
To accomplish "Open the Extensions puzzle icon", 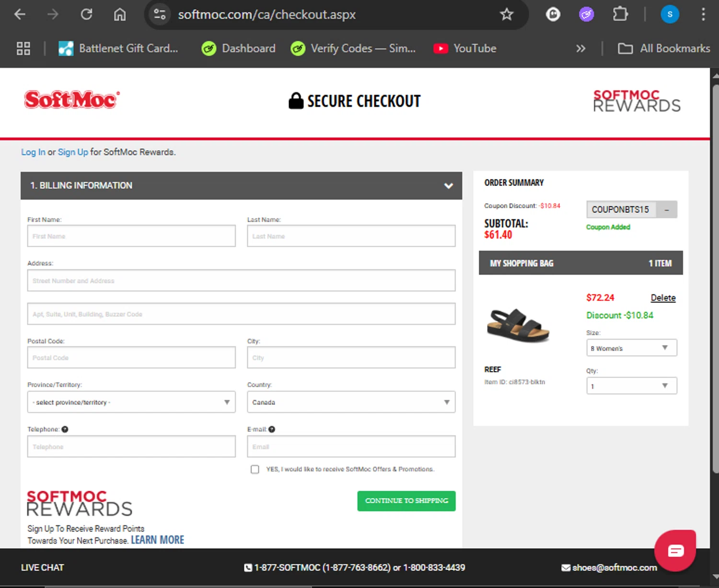I will 620,14.
